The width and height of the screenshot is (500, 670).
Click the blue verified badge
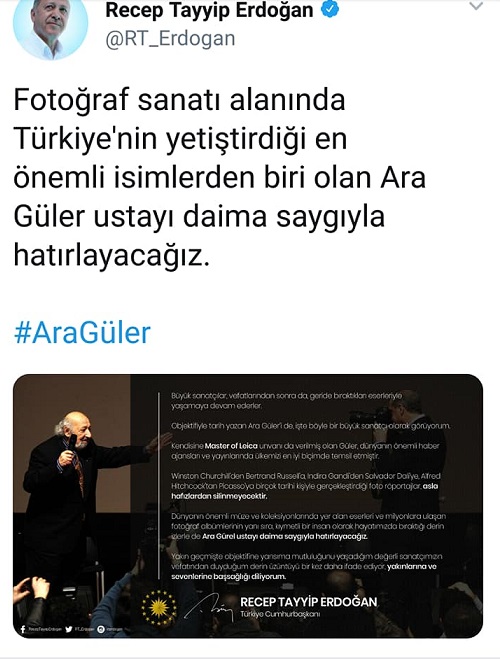330,9
